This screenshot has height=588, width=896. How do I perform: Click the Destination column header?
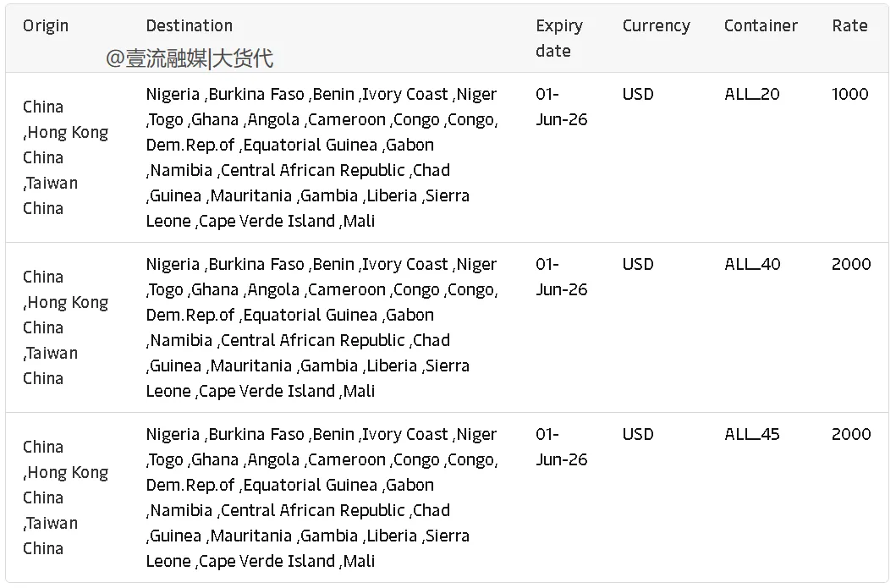(x=190, y=25)
